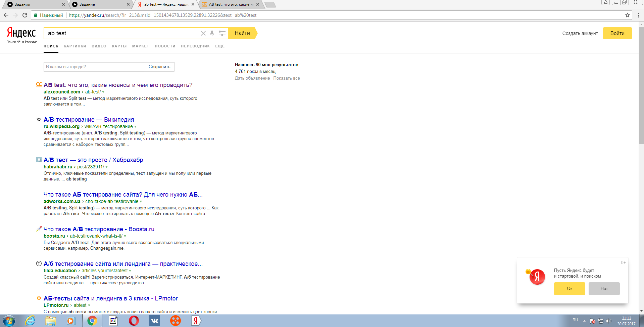Expand the LPmotor.ru result dropdown arrow

[89, 305]
